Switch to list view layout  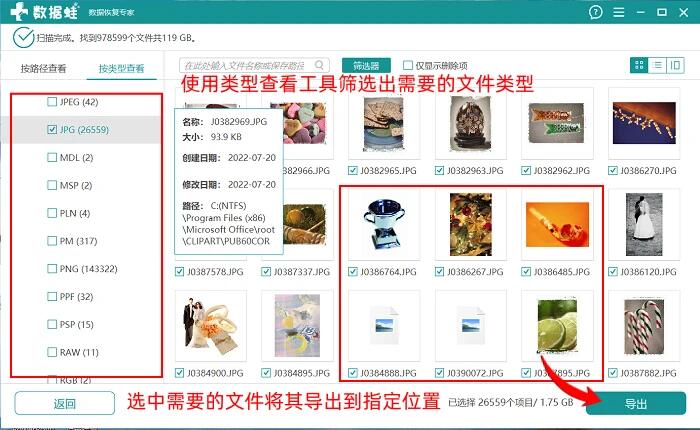pyautogui.click(x=657, y=65)
